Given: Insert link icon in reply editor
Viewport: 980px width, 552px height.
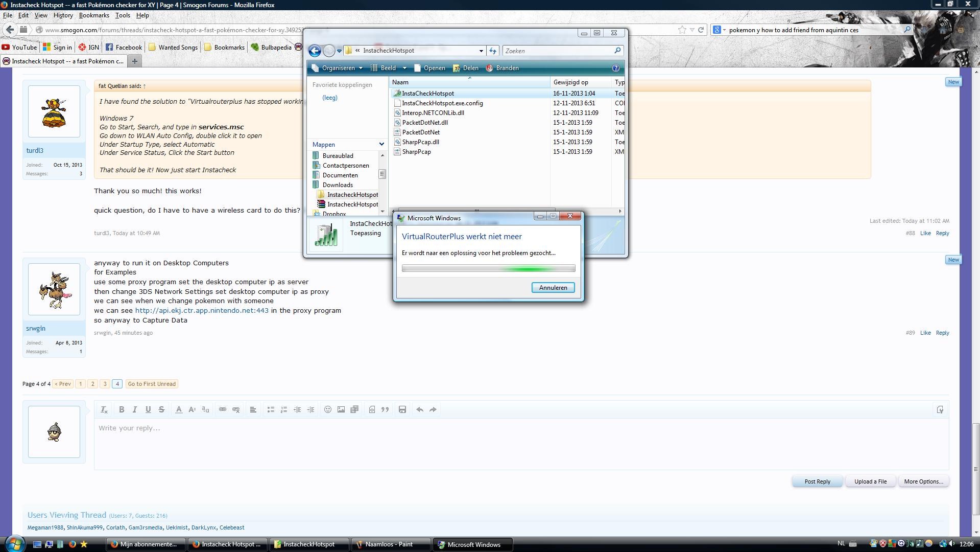Looking at the screenshot, I should point(223,409).
